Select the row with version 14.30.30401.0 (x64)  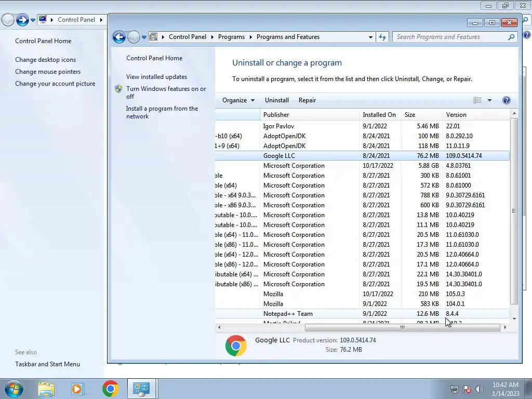coord(362,274)
